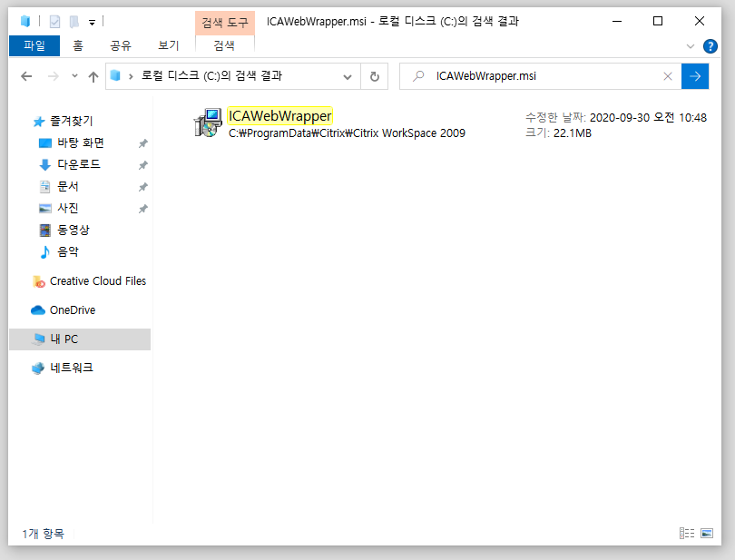Open the 보기 ribbon tab
Screen dimensions: 735x560
(168, 45)
